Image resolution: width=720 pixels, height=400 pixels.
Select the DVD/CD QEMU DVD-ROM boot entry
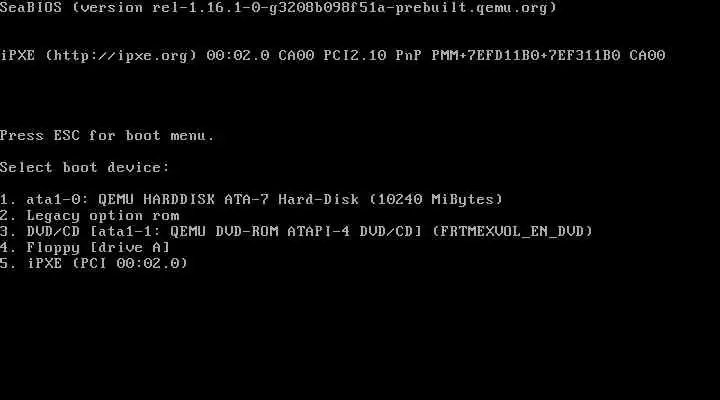pos(296,231)
